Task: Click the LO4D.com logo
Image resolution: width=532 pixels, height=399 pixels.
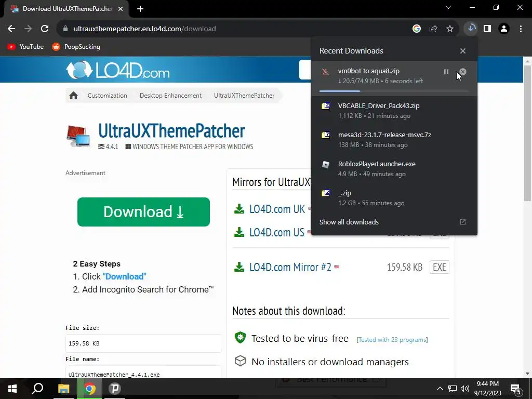Action: [x=118, y=70]
